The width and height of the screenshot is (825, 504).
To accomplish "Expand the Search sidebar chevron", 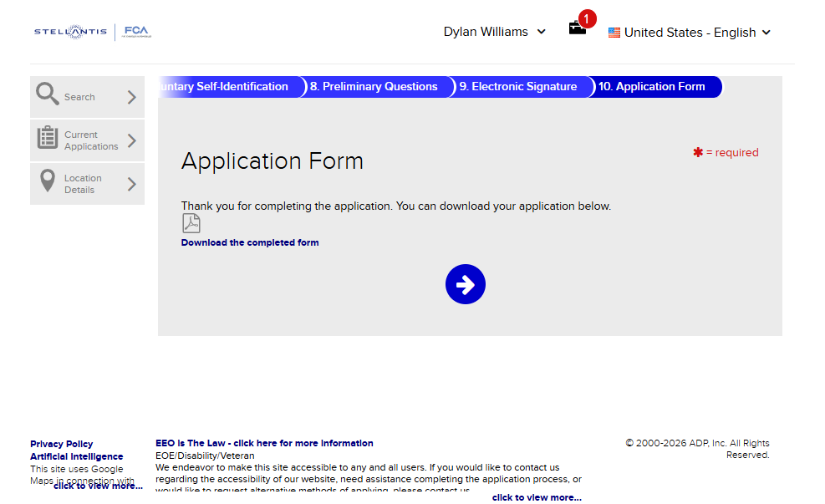I will pyautogui.click(x=131, y=97).
